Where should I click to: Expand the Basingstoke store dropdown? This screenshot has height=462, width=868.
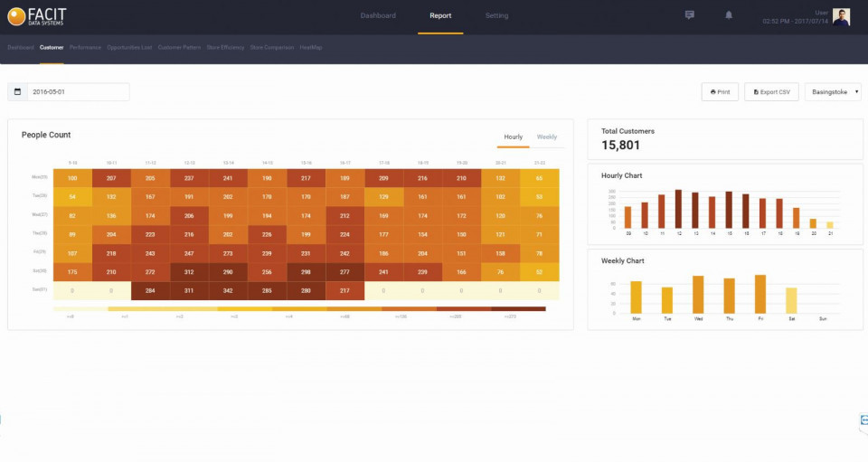(x=833, y=92)
